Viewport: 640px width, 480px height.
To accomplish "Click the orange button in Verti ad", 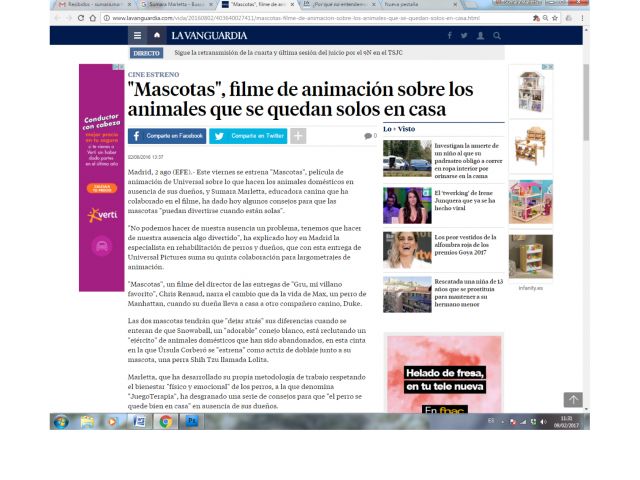I will point(102,188).
